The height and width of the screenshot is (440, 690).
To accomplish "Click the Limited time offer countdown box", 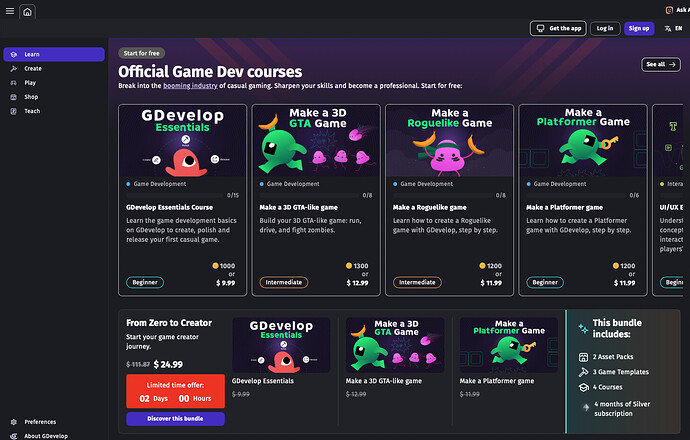I will click(x=175, y=391).
